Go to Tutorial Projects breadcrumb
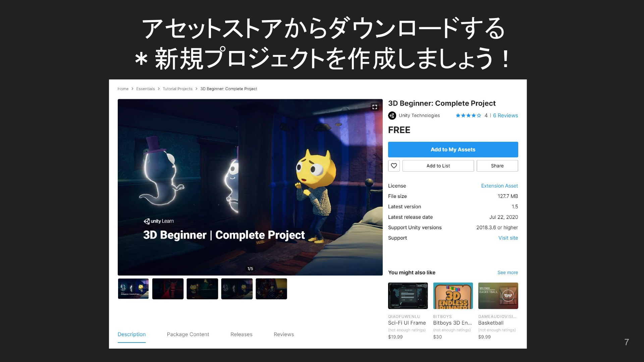The image size is (644, 362). [177, 89]
